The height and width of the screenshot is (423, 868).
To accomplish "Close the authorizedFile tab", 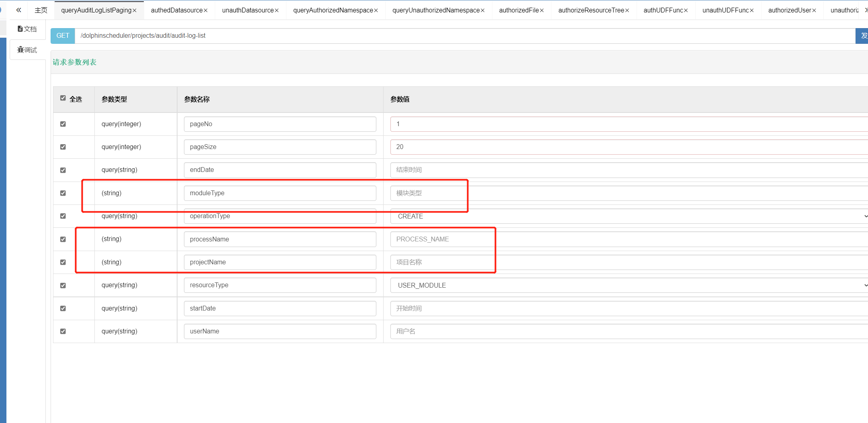I will [x=542, y=10].
